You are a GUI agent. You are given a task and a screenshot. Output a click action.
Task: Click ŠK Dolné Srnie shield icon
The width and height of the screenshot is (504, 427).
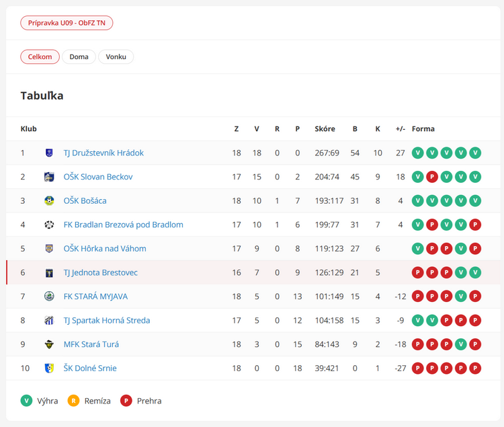(49, 368)
